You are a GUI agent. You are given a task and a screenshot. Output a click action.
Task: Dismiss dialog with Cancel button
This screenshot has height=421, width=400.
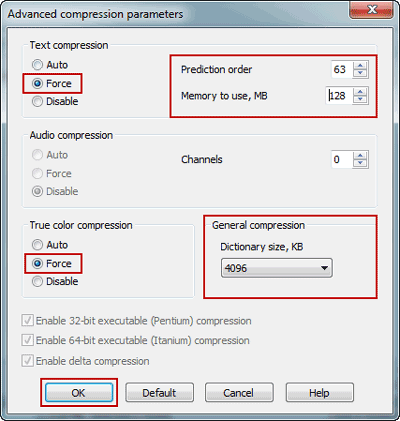[x=239, y=393]
